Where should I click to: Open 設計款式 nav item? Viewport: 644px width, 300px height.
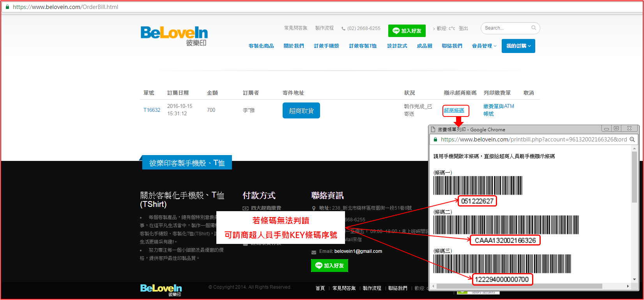click(397, 46)
